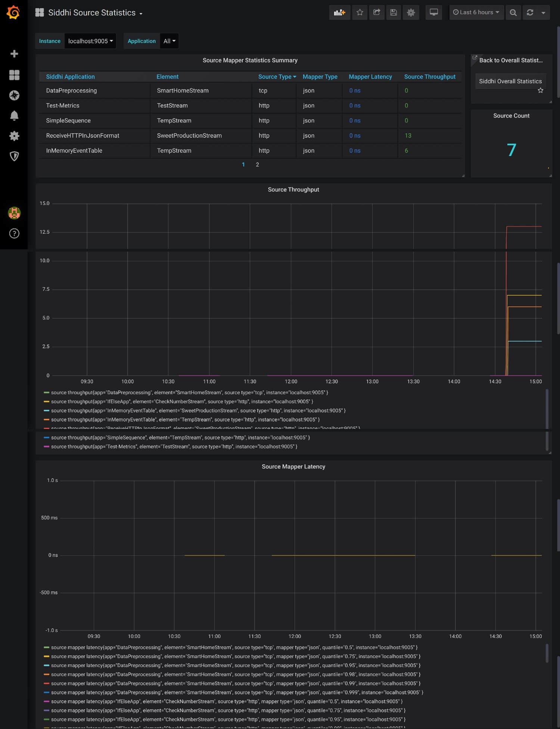This screenshot has height=729, width=560.
Task: Click magenta color swatch of Test-Metrics throughput legend
Action: point(46,447)
